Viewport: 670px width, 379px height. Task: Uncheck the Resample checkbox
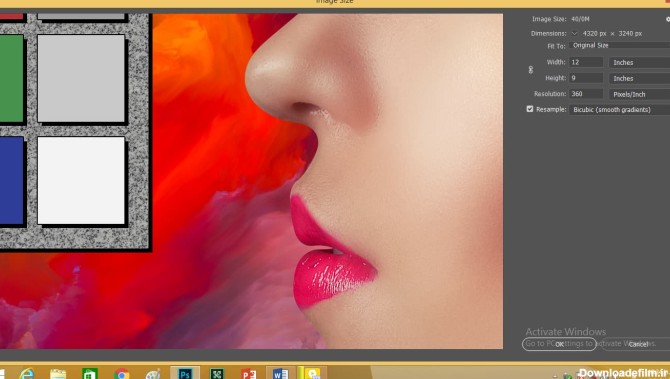(530, 109)
